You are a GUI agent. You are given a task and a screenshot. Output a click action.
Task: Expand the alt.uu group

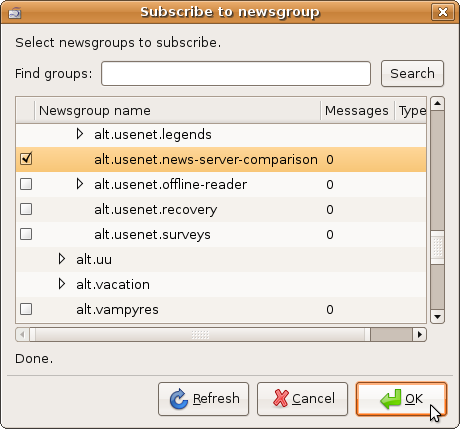click(62, 259)
